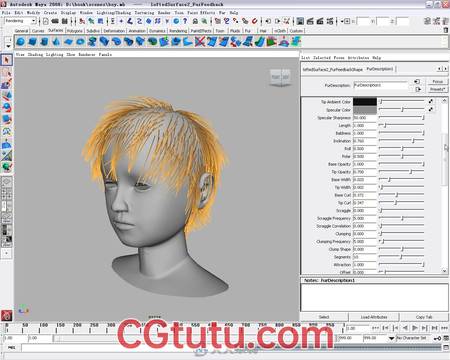Viewport: 450px width, 360px height.
Task: Click the red X shelf icon
Action: 200,42
